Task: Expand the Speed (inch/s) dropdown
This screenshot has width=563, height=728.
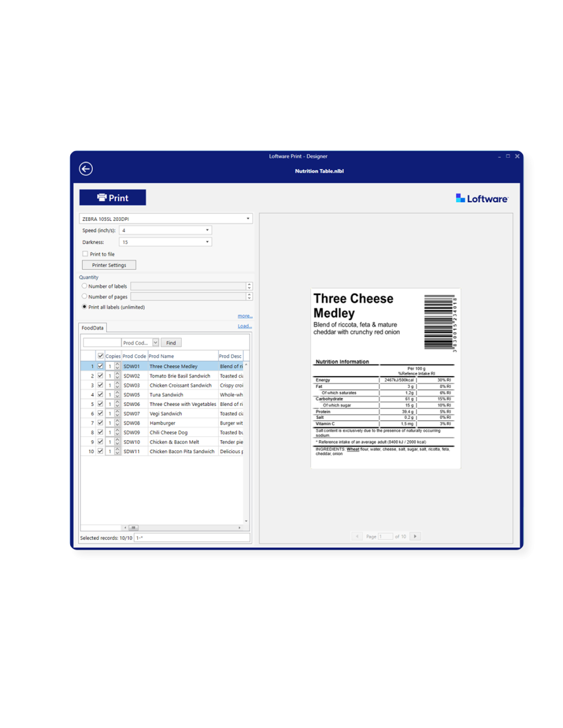Action: point(207,230)
